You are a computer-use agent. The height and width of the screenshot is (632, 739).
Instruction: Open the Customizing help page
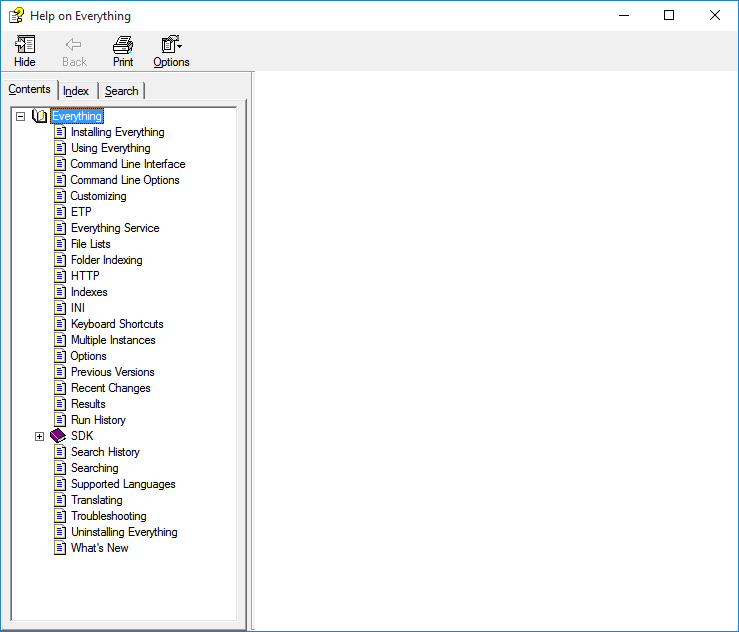click(98, 196)
